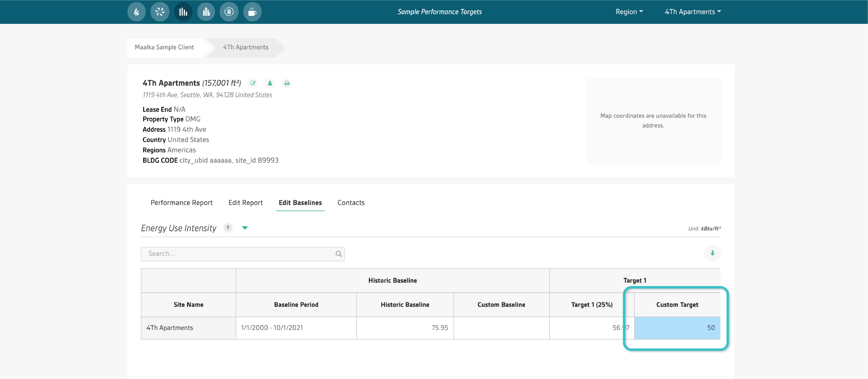Click the Energy Use Intensity help question mark
The width and height of the screenshot is (868, 379).
[228, 228]
